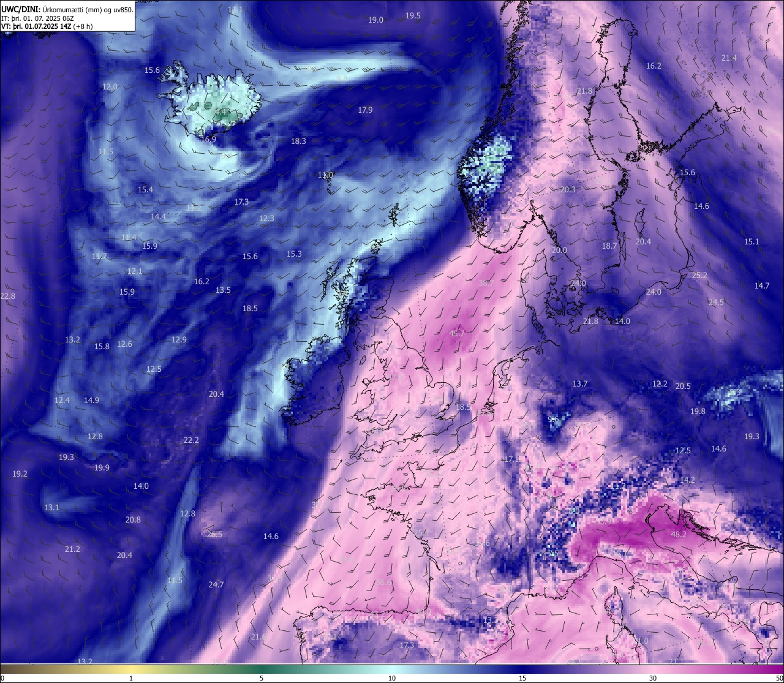Select the 14.7 value near right edge
Image resolution: width=784 pixels, height=683 pixels.
(x=762, y=285)
